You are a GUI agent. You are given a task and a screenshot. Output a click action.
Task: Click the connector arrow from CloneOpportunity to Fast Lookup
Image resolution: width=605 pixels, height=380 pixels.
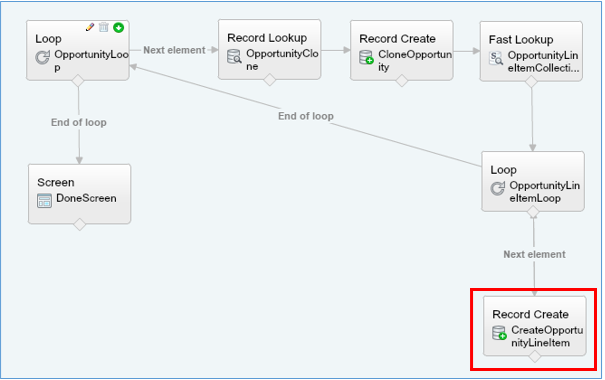pos(467,51)
